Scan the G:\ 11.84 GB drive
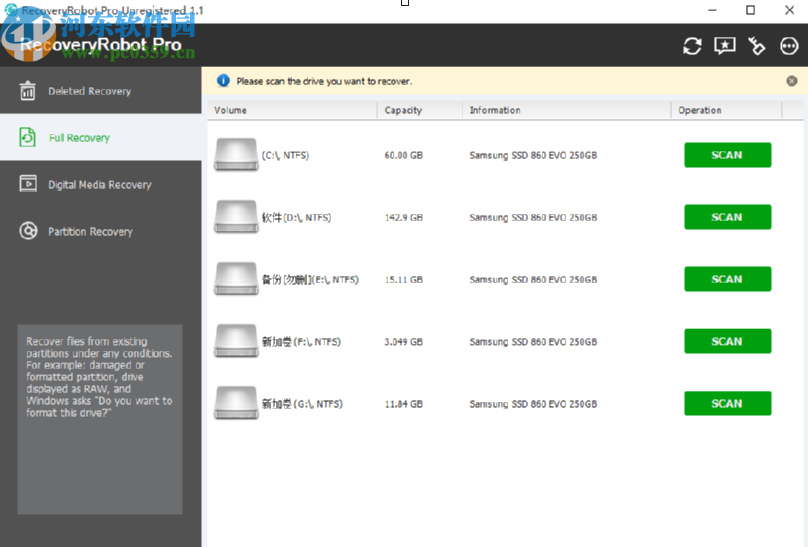The width and height of the screenshot is (808, 547). pyautogui.click(x=728, y=403)
